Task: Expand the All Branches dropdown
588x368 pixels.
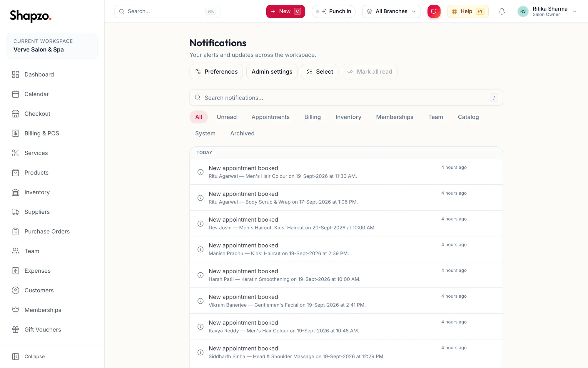Action: [x=391, y=11]
